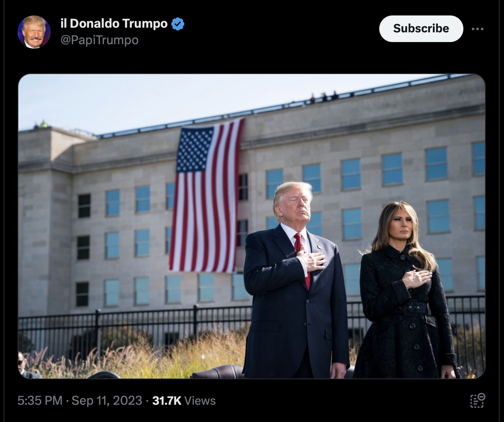Viewport: 504px width, 422px height.
Task: Click the three-dot More options icon
Action: [477, 29]
